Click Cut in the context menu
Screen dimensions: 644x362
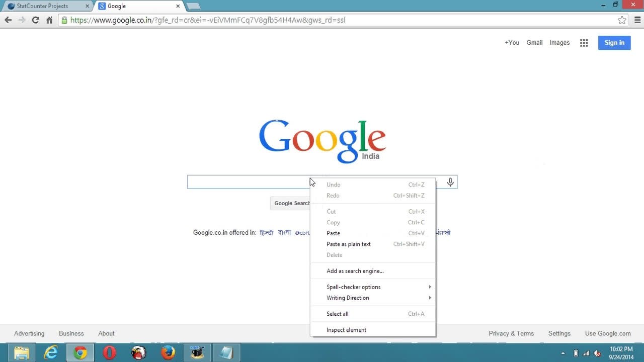(373, 212)
